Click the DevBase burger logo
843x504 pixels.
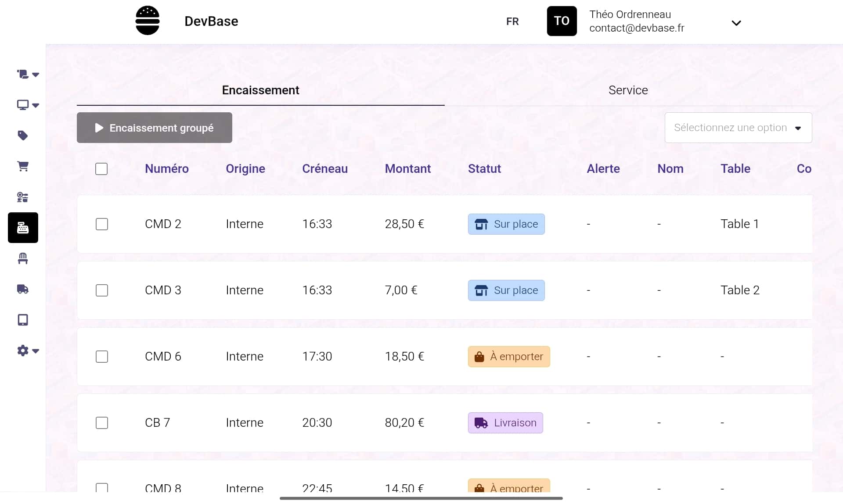click(148, 21)
